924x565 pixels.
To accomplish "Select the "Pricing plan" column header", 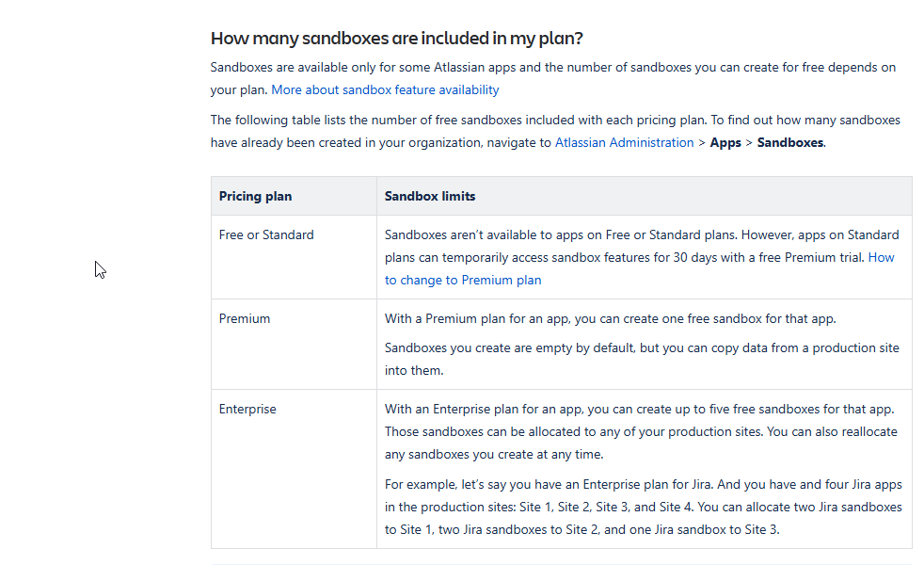I will pos(255,197).
